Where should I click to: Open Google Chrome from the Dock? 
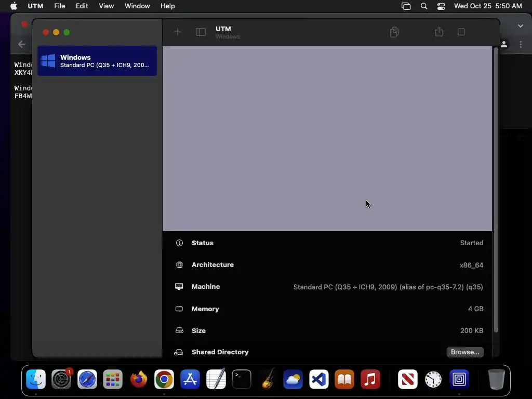click(164, 379)
